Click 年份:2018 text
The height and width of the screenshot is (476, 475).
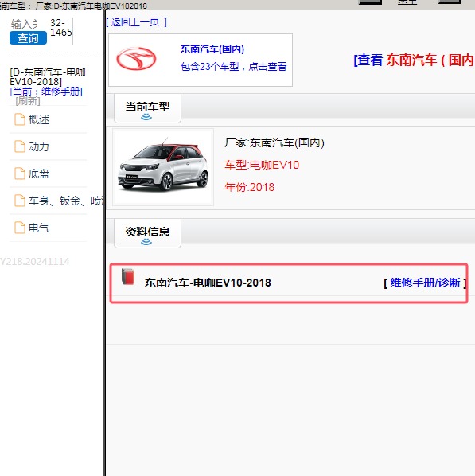(x=249, y=187)
